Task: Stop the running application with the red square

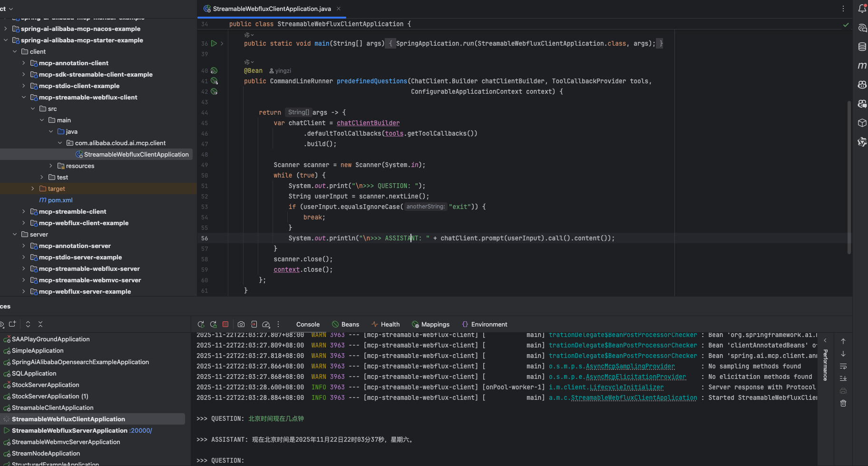Action: pos(225,324)
